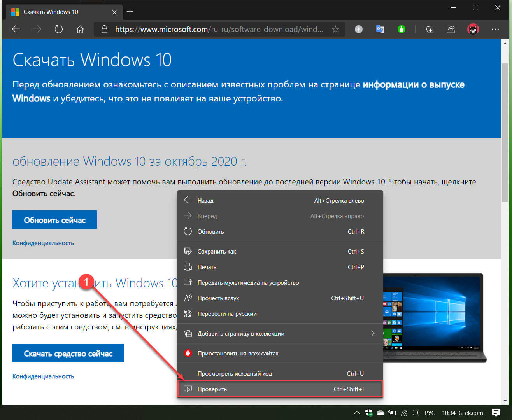
Task: Open the gray lightning bolt extension
Action: click(x=359, y=29)
